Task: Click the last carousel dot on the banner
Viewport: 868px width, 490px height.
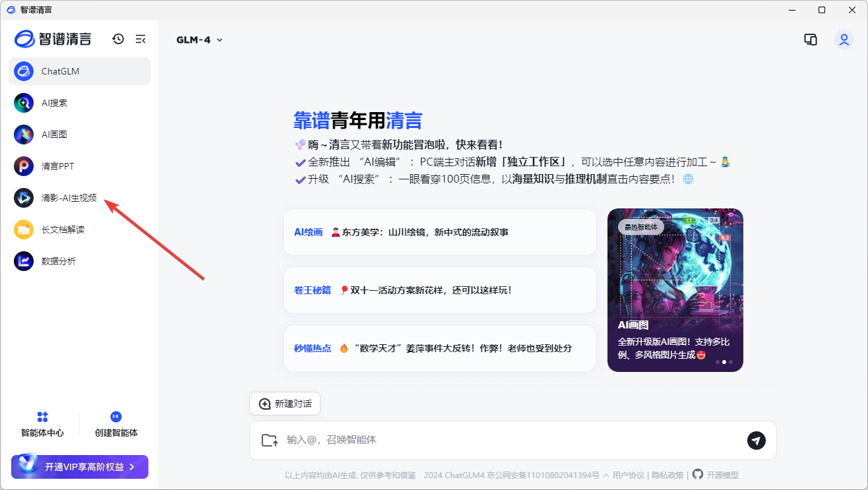Action: pos(731,362)
